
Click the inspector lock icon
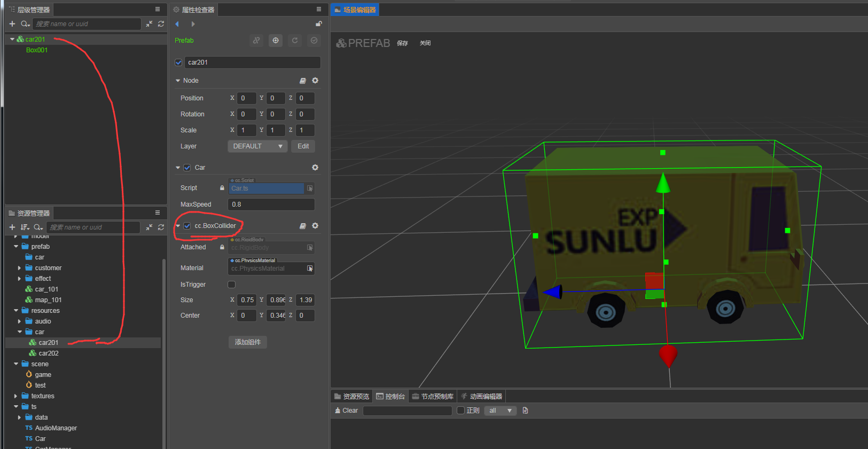pyautogui.click(x=319, y=24)
